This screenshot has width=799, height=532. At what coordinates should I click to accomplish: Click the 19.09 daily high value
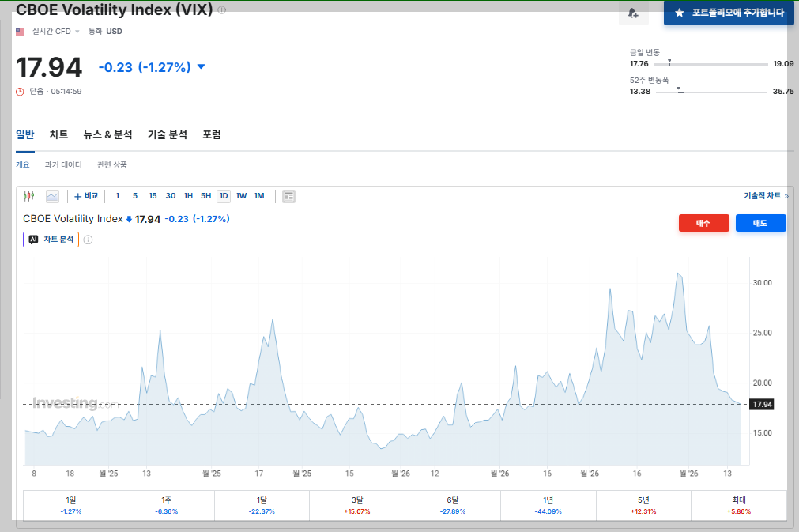pyautogui.click(x=783, y=64)
